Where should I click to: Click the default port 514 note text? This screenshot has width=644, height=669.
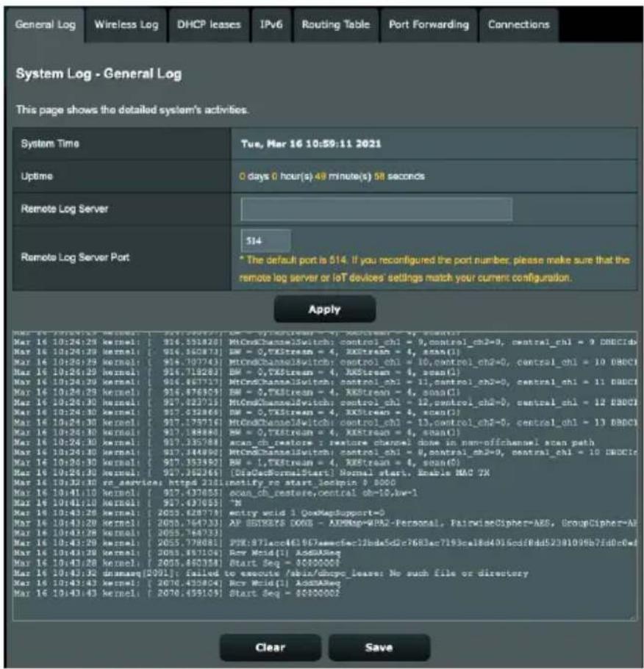pyautogui.click(x=434, y=269)
